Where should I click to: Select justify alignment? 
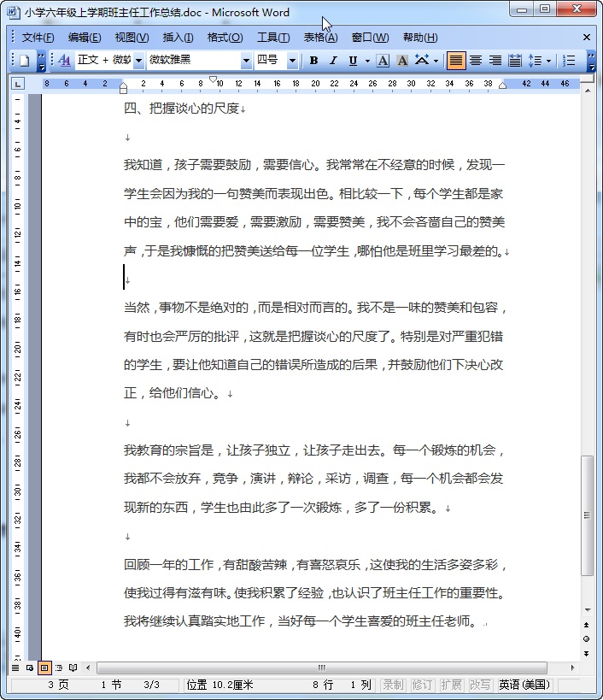click(x=456, y=61)
